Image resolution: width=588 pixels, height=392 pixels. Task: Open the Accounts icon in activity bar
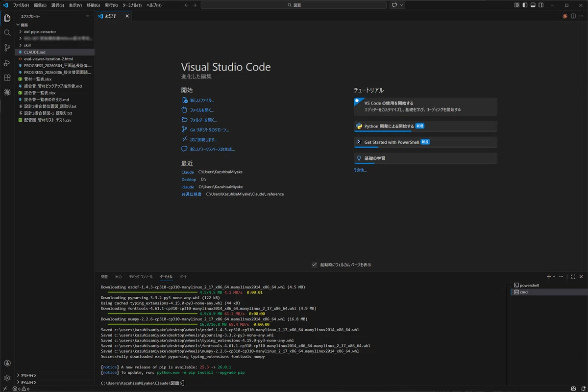(x=7, y=363)
